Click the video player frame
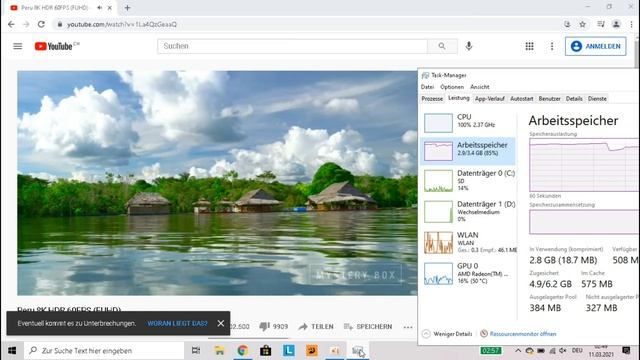Image resolution: width=640 pixels, height=360 pixels. (217, 183)
